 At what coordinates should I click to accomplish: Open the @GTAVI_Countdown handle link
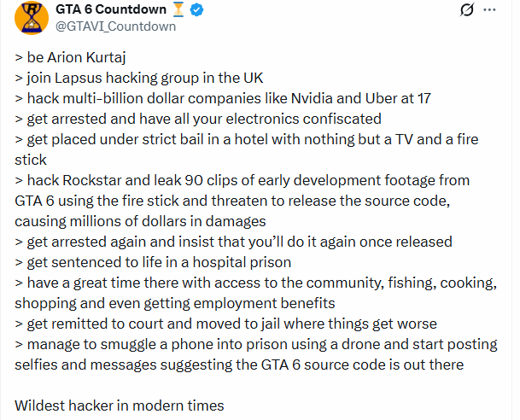point(115,26)
